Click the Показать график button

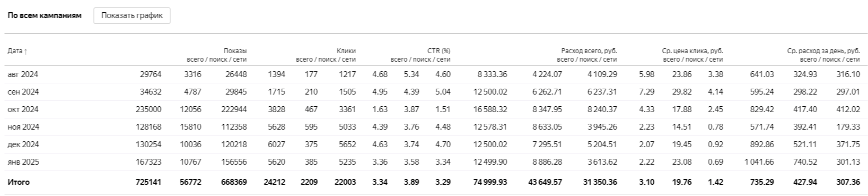[x=132, y=15]
